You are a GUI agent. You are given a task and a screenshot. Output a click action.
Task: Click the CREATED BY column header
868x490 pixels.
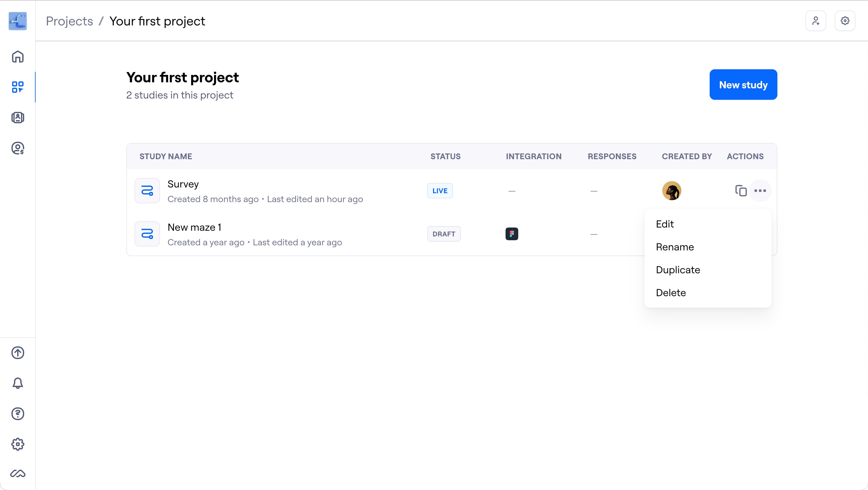tap(687, 156)
